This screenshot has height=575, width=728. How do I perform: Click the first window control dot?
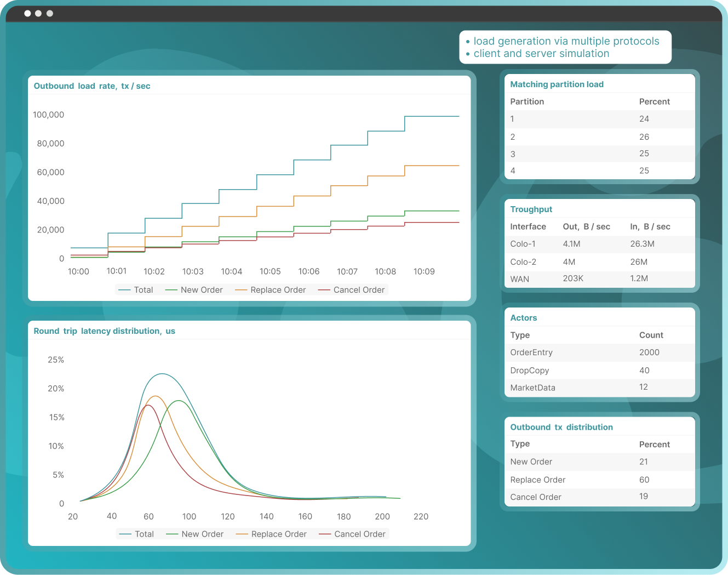click(27, 13)
